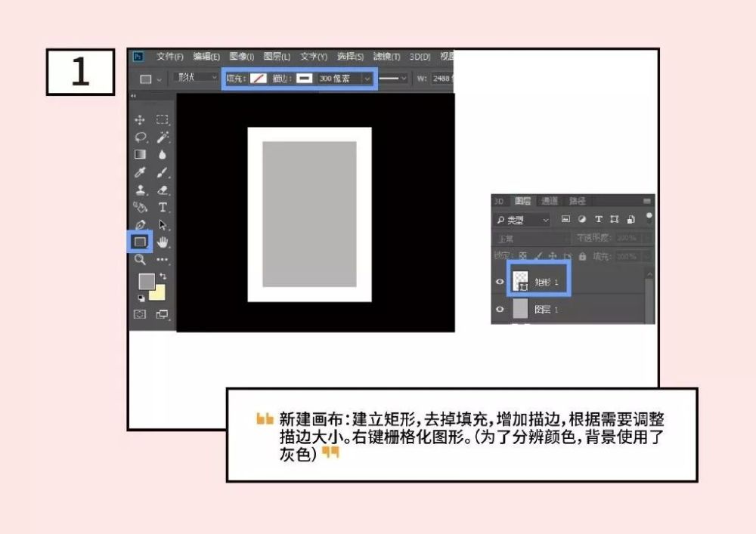756x534 pixels.
Task: Hide the 矩形 1 layer
Action: (x=500, y=282)
